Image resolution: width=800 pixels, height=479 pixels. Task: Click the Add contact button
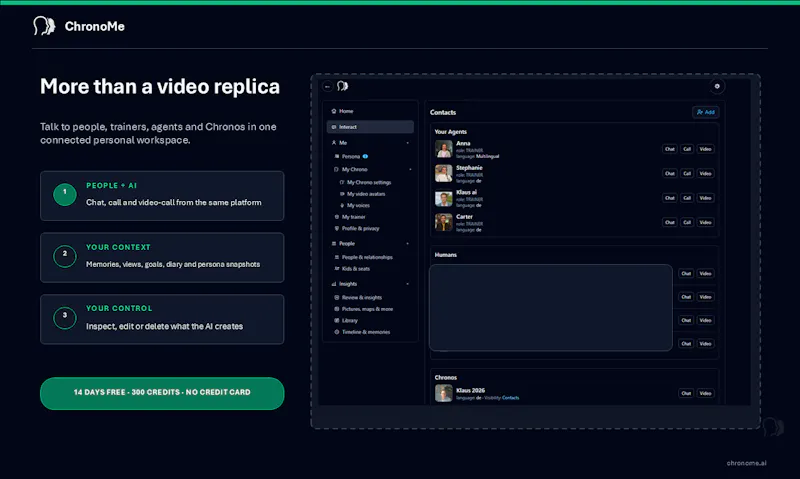click(x=706, y=112)
